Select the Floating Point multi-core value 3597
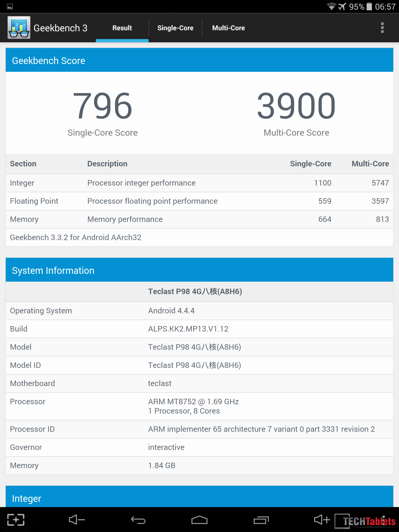Screen dimensions: 399x532 click(x=380, y=201)
